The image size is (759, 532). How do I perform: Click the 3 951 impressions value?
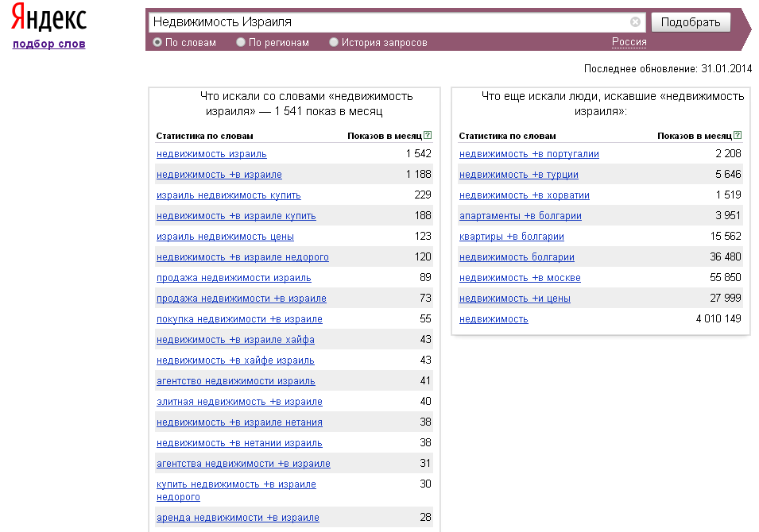click(x=729, y=216)
